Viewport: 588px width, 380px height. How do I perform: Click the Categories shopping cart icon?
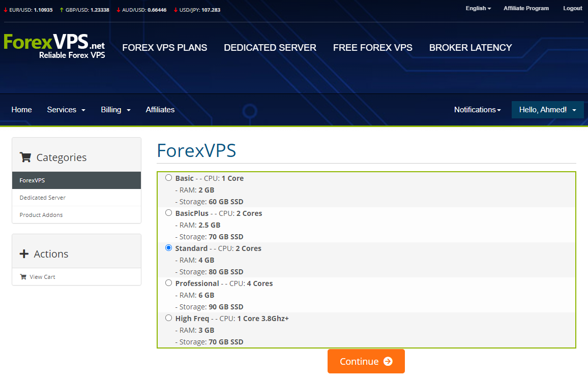[25, 157]
